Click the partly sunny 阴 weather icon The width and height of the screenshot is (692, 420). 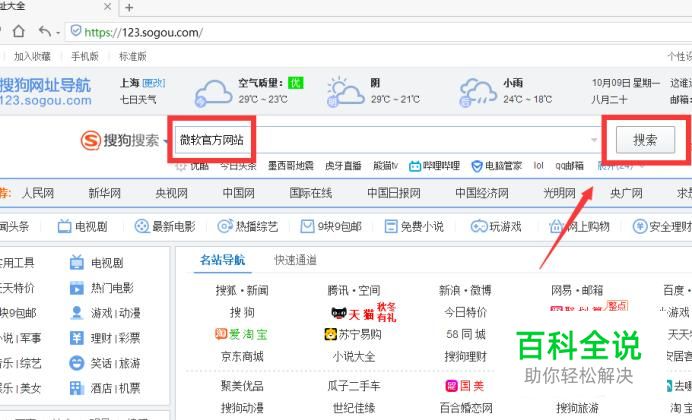(346, 92)
